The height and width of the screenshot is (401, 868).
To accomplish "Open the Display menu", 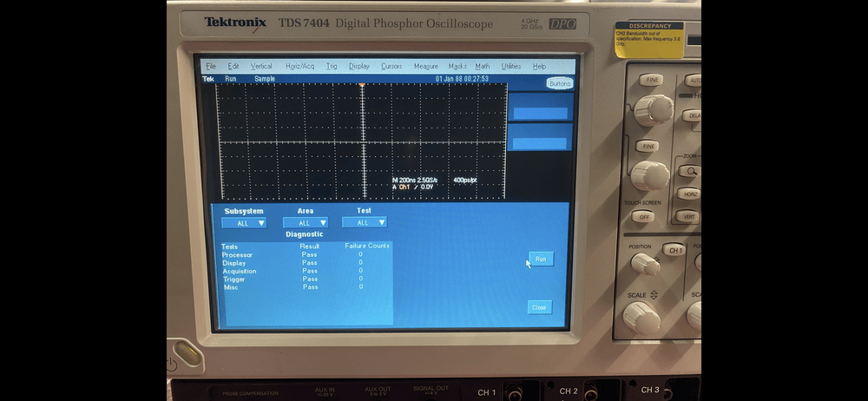I will tap(358, 66).
